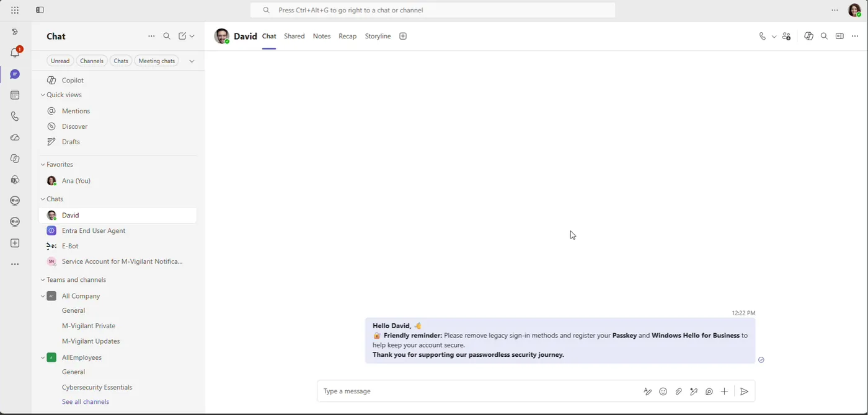Open the emoji picker

click(x=663, y=391)
